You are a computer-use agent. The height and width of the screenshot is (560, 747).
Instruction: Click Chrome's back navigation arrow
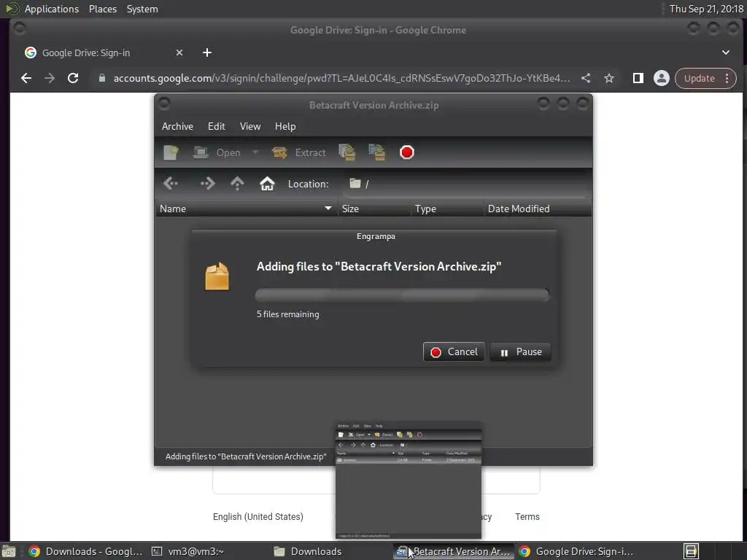pos(26,78)
